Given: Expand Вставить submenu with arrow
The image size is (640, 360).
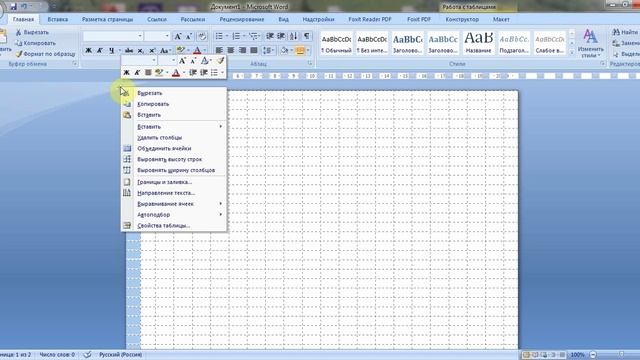Looking at the screenshot, I should click(x=174, y=127).
